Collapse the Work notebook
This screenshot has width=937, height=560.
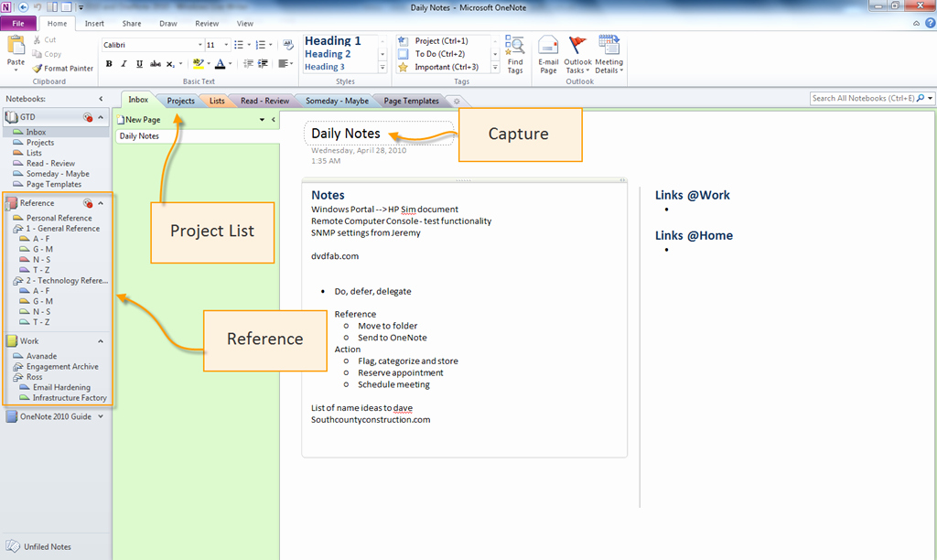click(x=101, y=341)
